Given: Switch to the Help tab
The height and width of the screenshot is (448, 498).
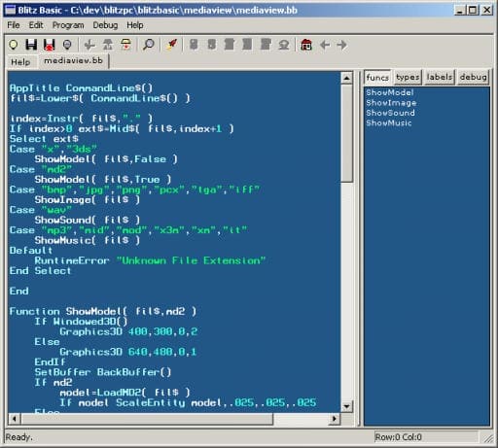Looking at the screenshot, I should 20,62.
